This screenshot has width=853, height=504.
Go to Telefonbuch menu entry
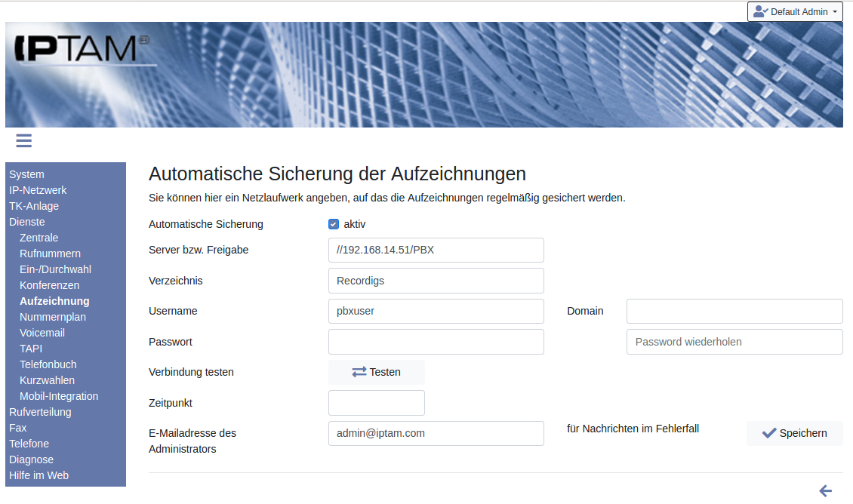48,364
